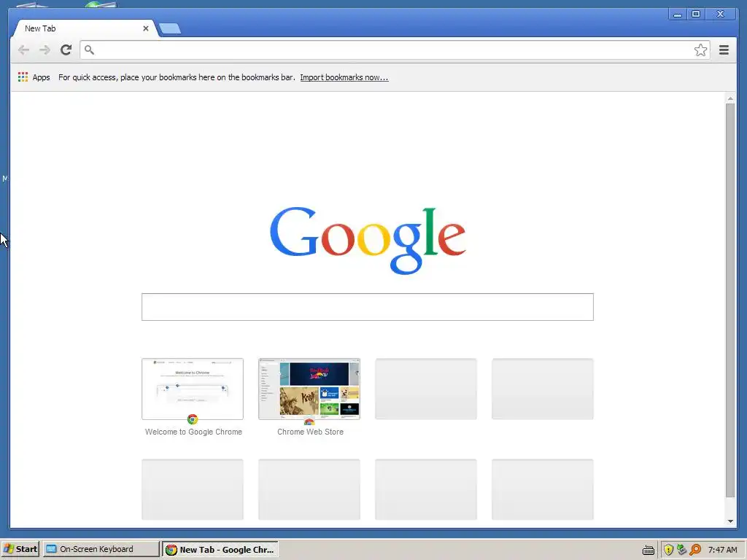Click the page scrollbar up arrow
747x560 pixels.
pos(730,98)
